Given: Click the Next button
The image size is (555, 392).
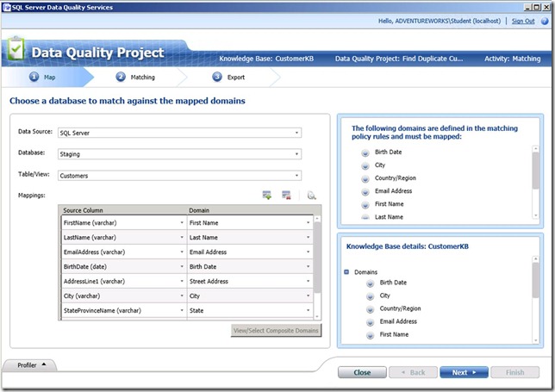Looking at the screenshot, I should (x=465, y=372).
